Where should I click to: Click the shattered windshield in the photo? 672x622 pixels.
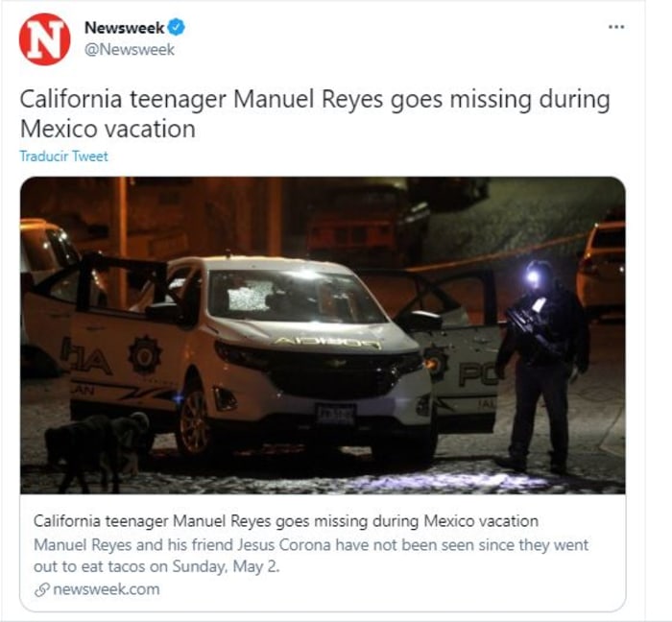[251, 297]
